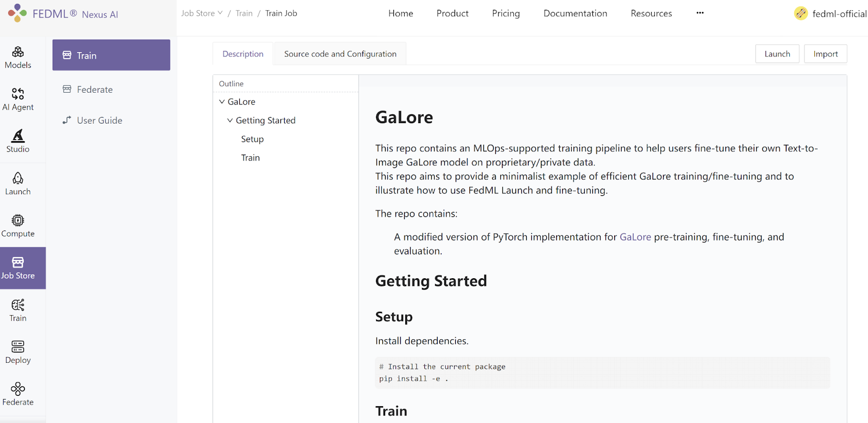This screenshot has height=423, width=868.
Task: Open the Documentation nav item
Action: [576, 14]
